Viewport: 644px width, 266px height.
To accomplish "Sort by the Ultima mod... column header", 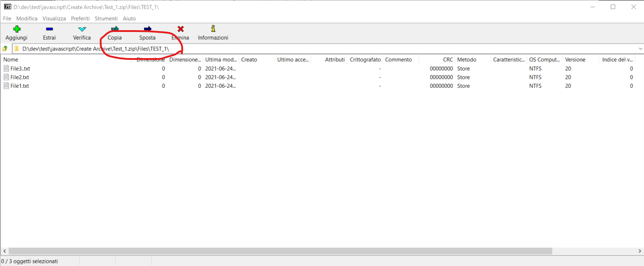I will [x=221, y=59].
